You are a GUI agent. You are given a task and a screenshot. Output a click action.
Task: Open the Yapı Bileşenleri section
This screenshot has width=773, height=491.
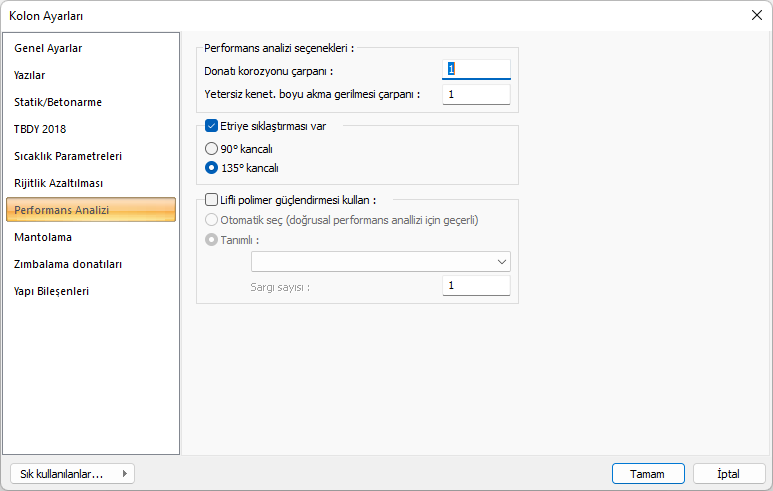click(52, 291)
